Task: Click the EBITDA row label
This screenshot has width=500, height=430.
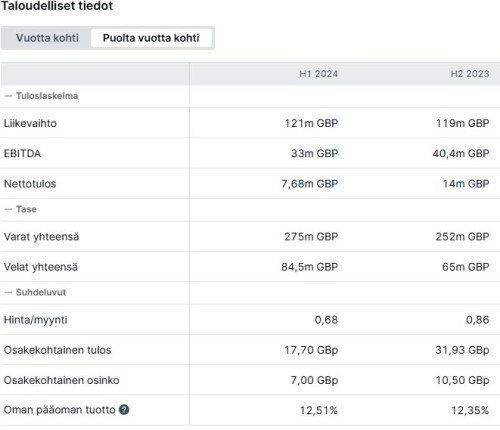Action: (22, 153)
